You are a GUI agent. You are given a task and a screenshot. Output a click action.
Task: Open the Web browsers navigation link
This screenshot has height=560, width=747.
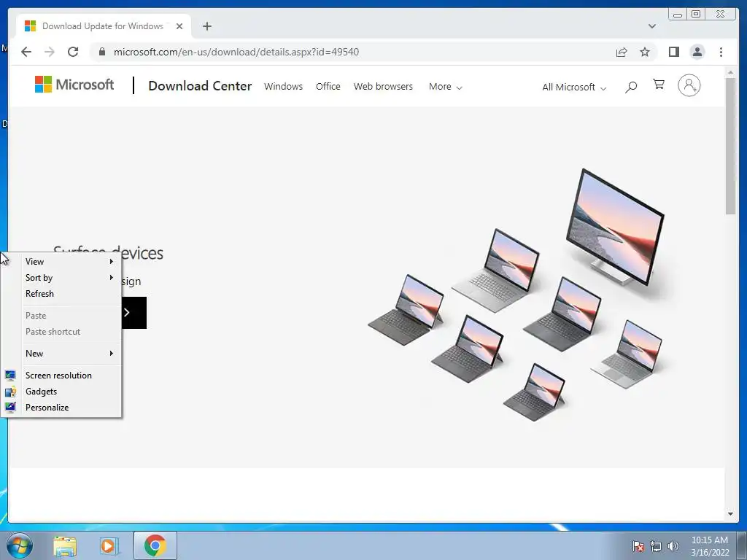coord(383,87)
